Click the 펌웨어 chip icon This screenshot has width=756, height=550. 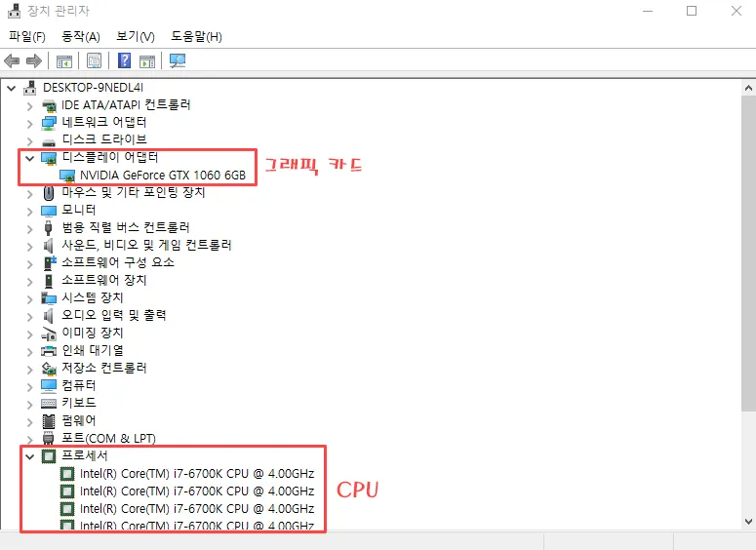(49, 421)
